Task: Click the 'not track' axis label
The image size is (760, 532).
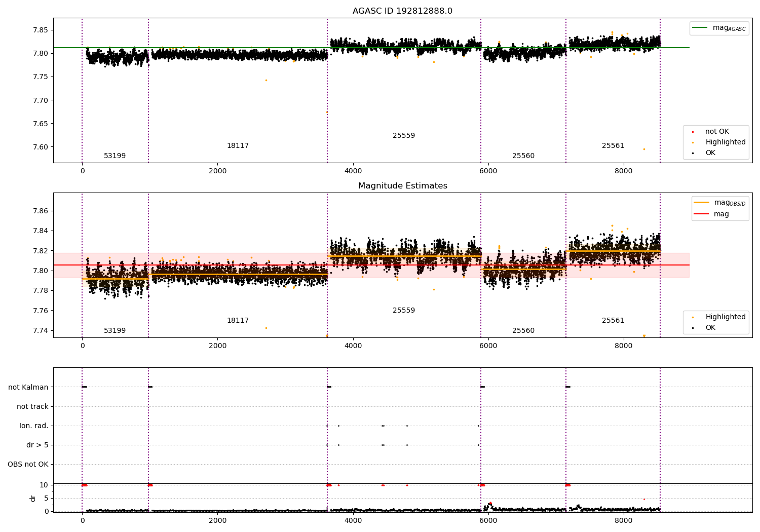Action: 32,407
